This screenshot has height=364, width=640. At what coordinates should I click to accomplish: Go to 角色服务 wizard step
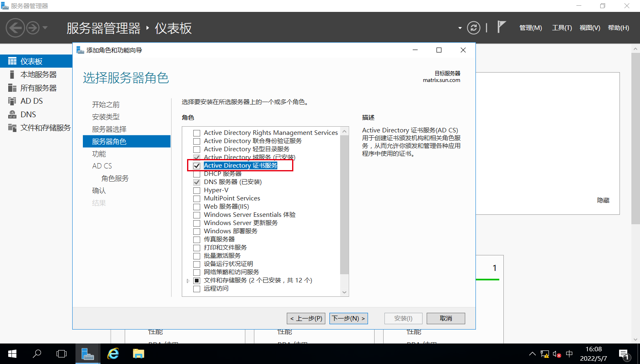click(x=115, y=178)
